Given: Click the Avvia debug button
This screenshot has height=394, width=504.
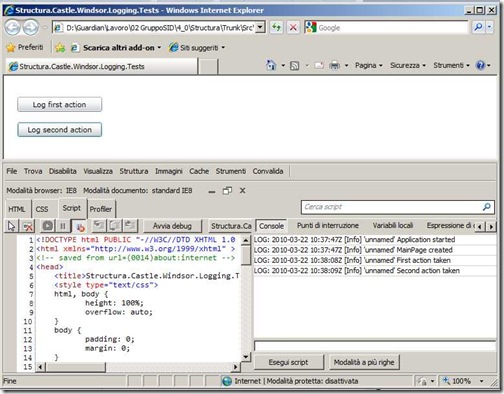Looking at the screenshot, I should coord(172,226).
